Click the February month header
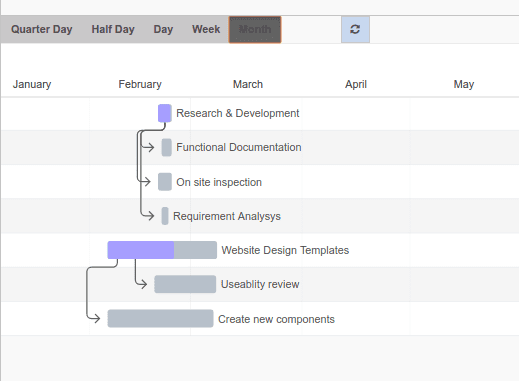The width and height of the screenshot is (519, 381). [140, 84]
